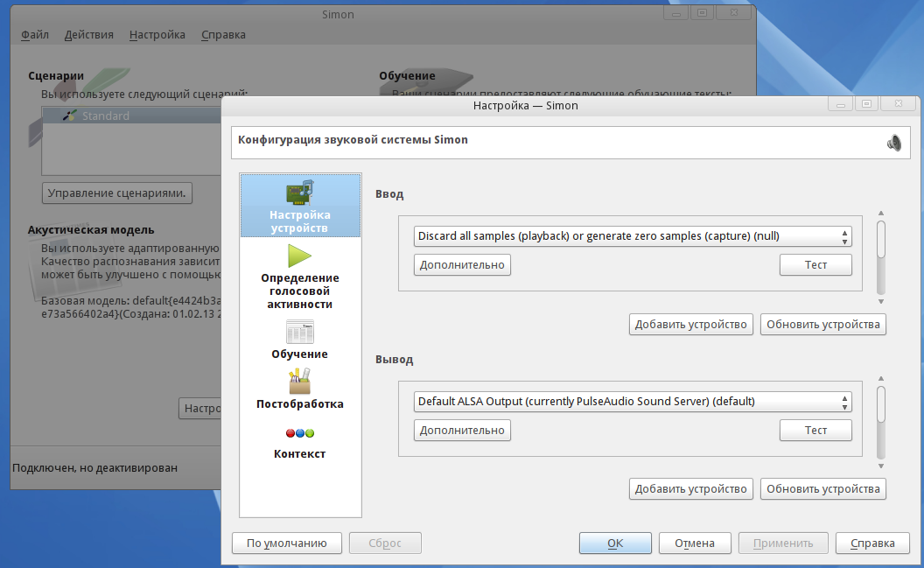This screenshot has width=924, height=568.
Task: Click Добавить устройство in Вывод section
Action: [690, 489]
